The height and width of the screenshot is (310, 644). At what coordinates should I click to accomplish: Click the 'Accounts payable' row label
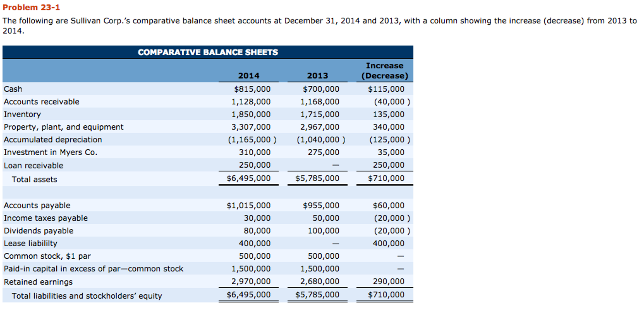[x=37, y=206]
